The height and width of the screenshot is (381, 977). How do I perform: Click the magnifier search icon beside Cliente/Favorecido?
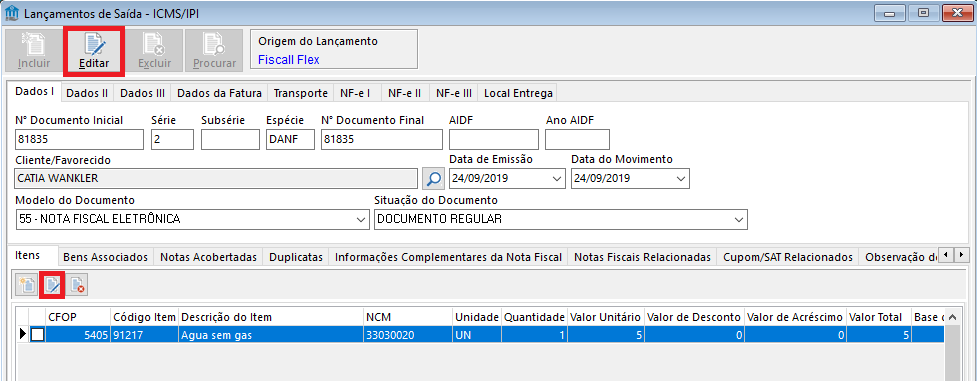pyautogui.click(x=433, y=178)
